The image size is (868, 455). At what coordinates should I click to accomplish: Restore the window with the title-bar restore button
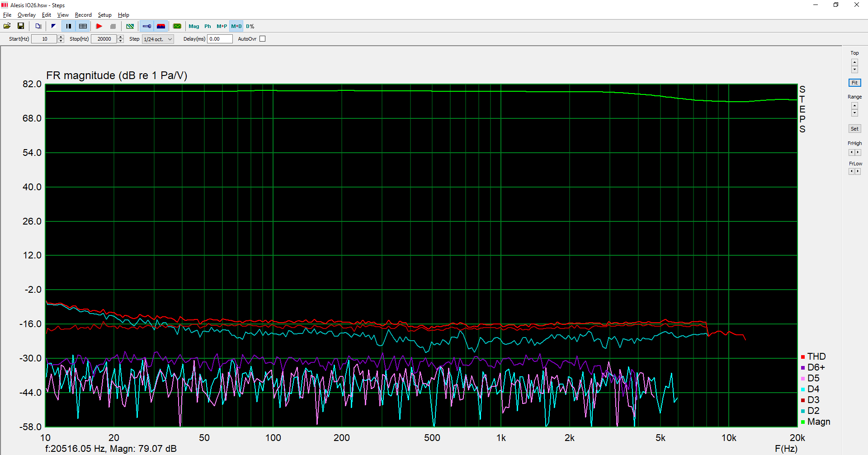(x=836, y=5)
